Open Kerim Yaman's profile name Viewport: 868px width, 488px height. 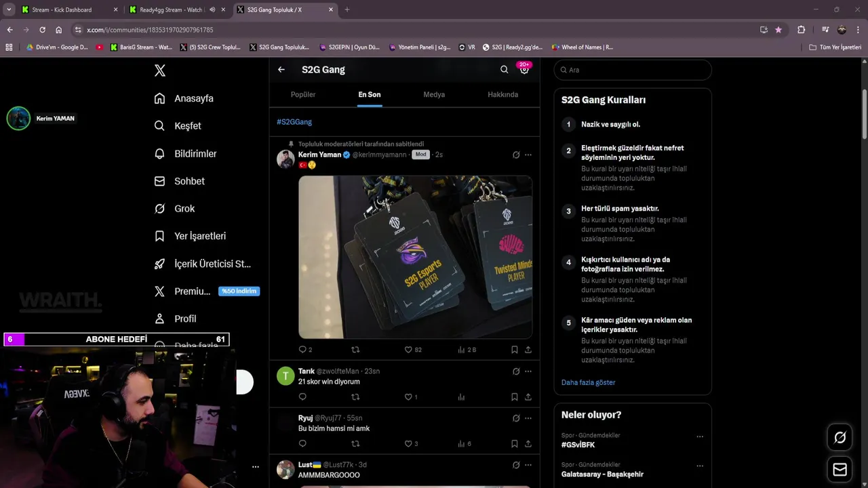(x=319, y=155)
